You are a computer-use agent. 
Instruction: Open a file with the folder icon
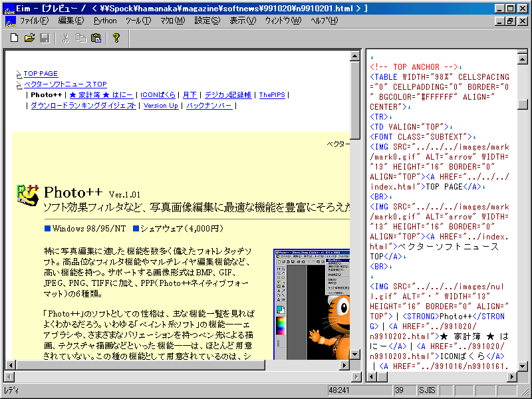(29, 38)
